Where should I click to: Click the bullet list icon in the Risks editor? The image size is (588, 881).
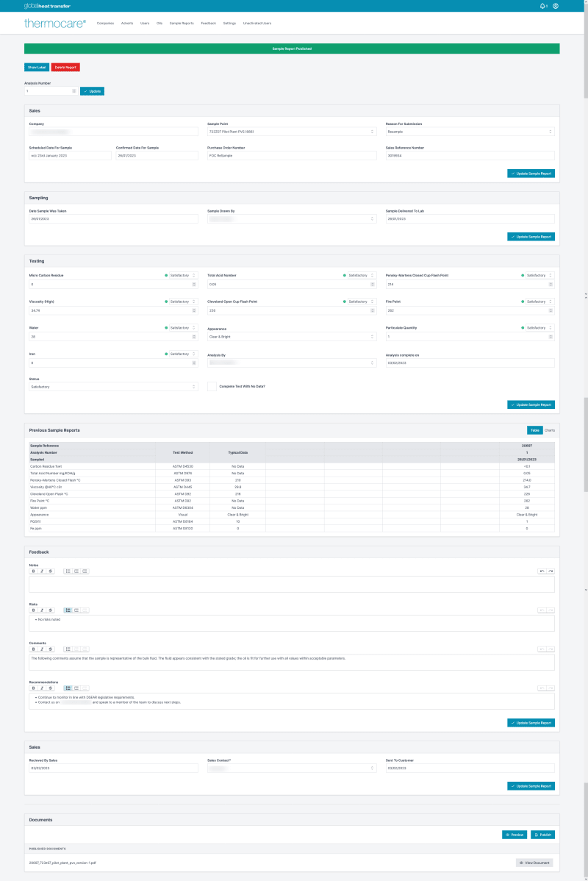(68, 610)
